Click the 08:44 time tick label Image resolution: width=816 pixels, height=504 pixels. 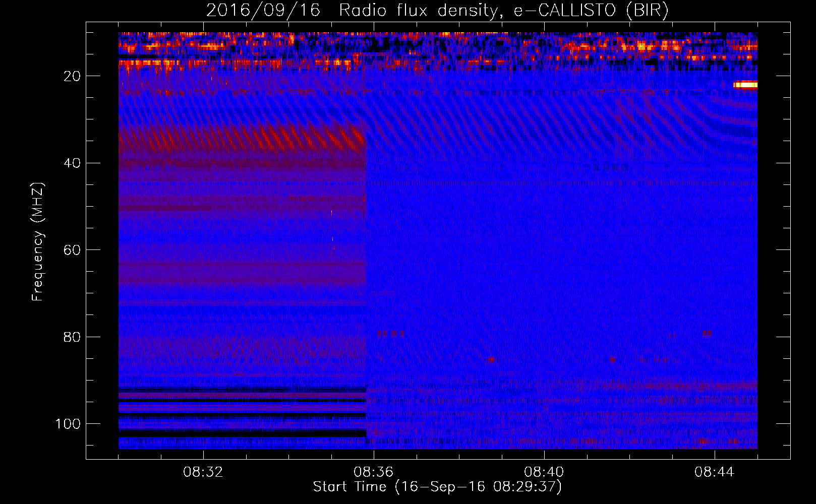click(715, 472)
